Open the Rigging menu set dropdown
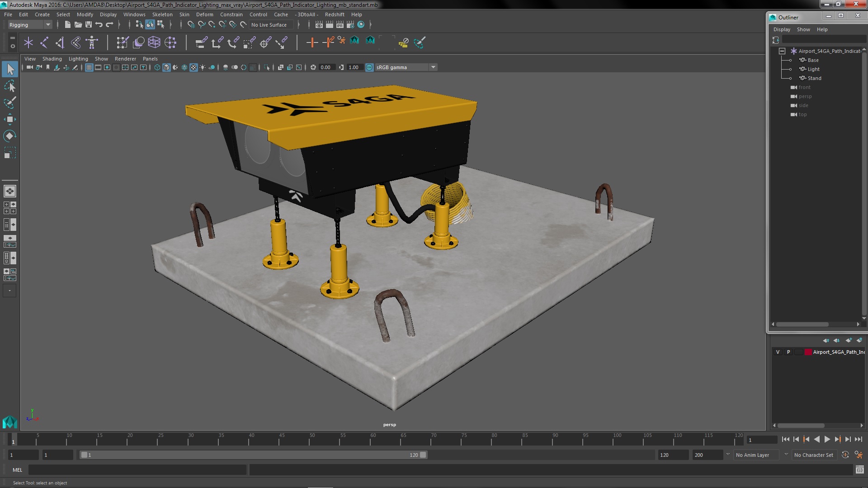The image size is (868, 488). coord(30,25)
